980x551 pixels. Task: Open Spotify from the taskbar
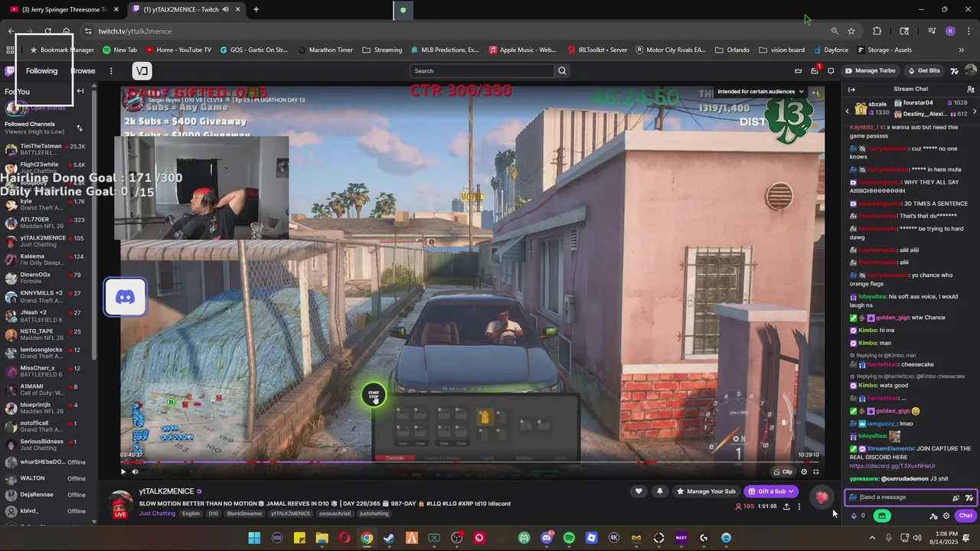click(569, 538)
